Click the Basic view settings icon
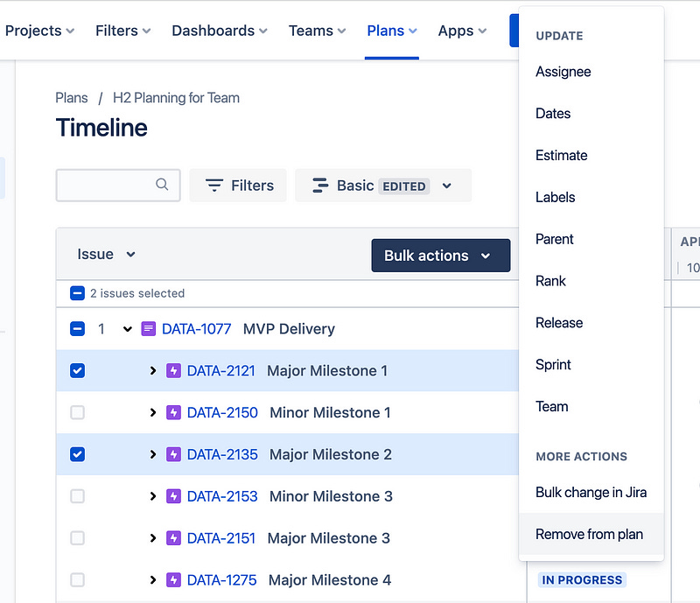Image resolution: width=700 pixels, height=603 pixels. (x=320, y=186)
